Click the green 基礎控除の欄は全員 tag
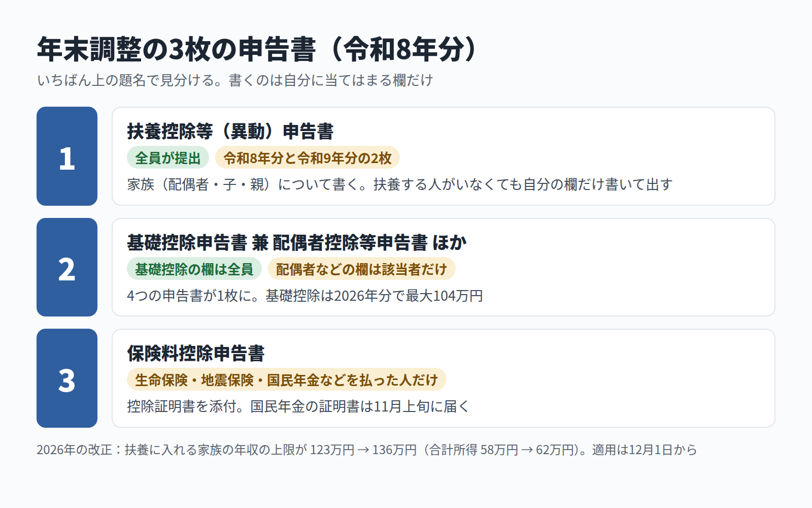 pos(194,269)
